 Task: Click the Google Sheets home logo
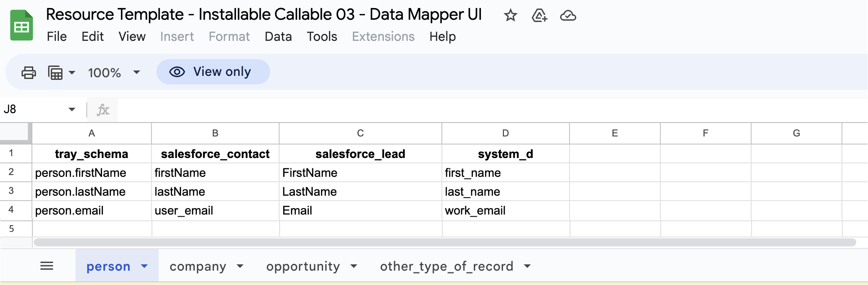pos(21,26)
